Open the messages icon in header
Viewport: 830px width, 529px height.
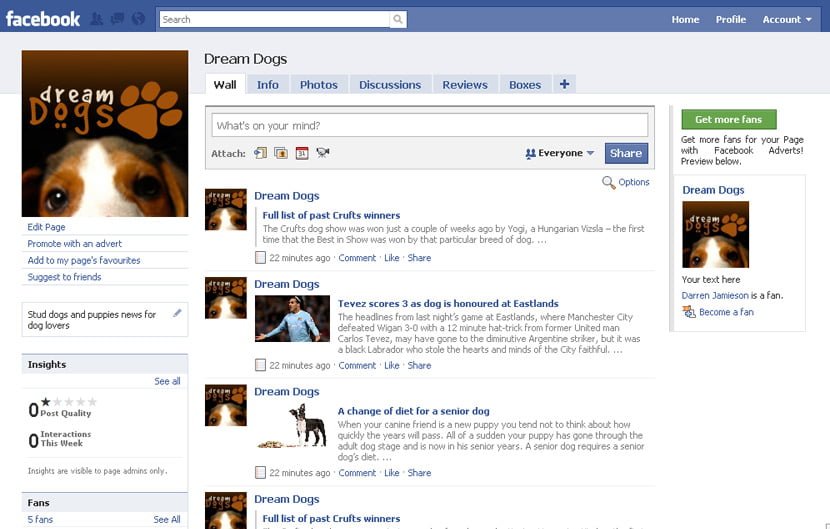pos(117,19)
